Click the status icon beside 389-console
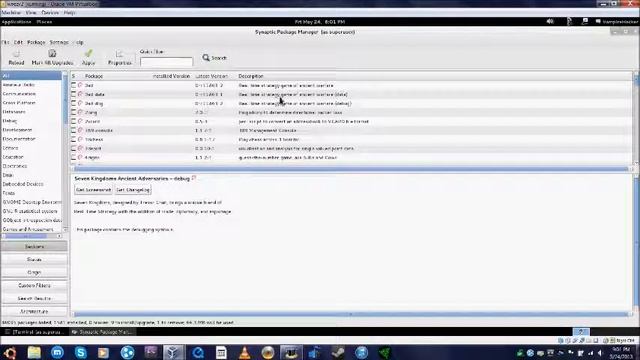Viewport: 640px width, 360px height. click(x=80, y=130)
